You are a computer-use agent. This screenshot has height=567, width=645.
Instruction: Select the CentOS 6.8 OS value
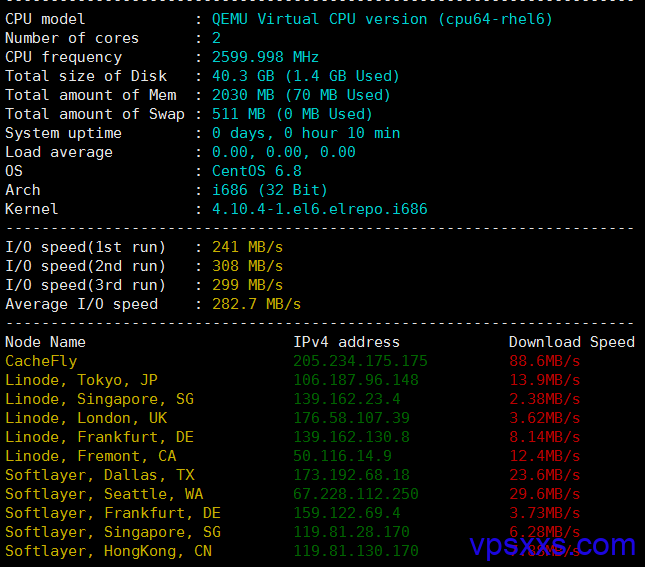[257, 171]
